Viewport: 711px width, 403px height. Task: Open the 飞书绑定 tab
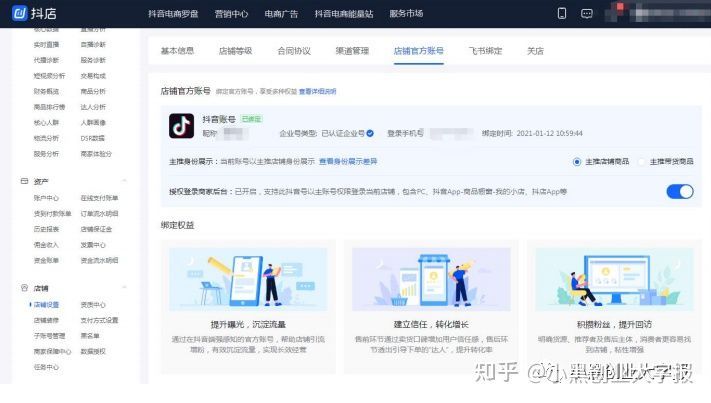coord(485,51)
